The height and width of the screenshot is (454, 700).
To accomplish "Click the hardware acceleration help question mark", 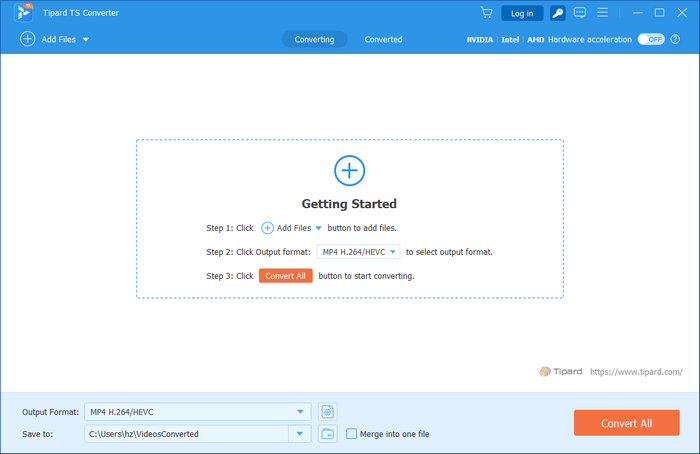I will click(x=673, y=39).
